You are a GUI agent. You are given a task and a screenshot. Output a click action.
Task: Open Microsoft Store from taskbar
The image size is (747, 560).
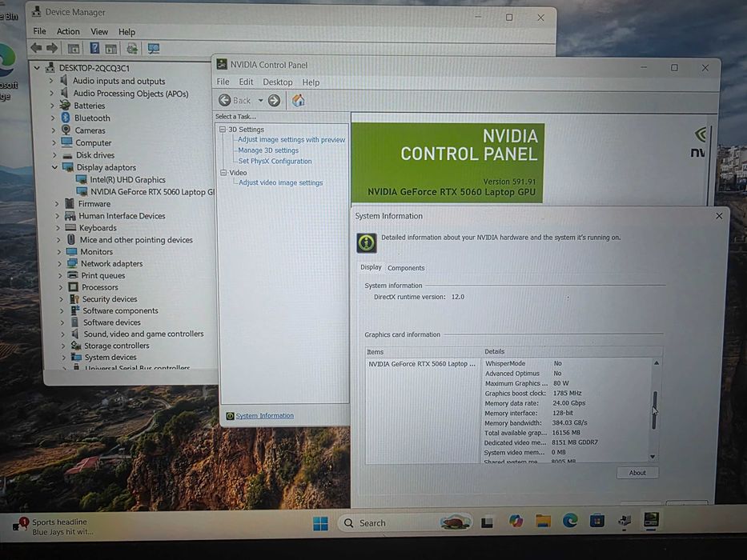click(596, 521)
